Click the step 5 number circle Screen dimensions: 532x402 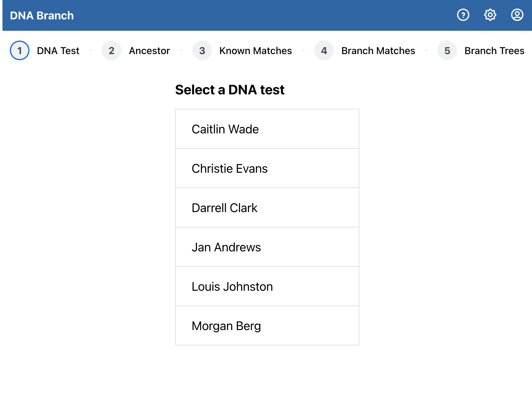(x=447, y=50)
